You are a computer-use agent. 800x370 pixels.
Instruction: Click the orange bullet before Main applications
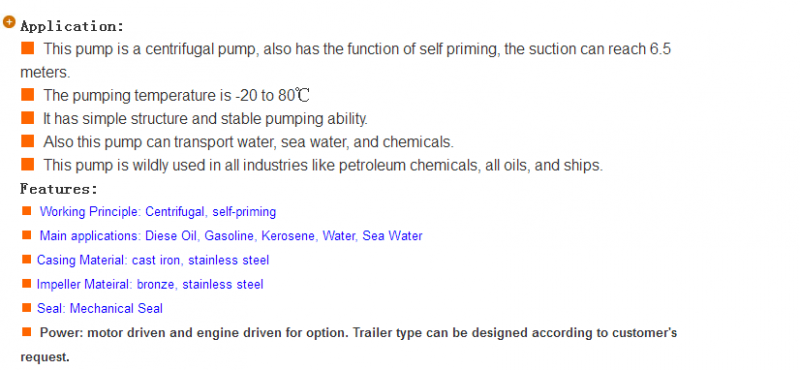(x=27, y=235)
